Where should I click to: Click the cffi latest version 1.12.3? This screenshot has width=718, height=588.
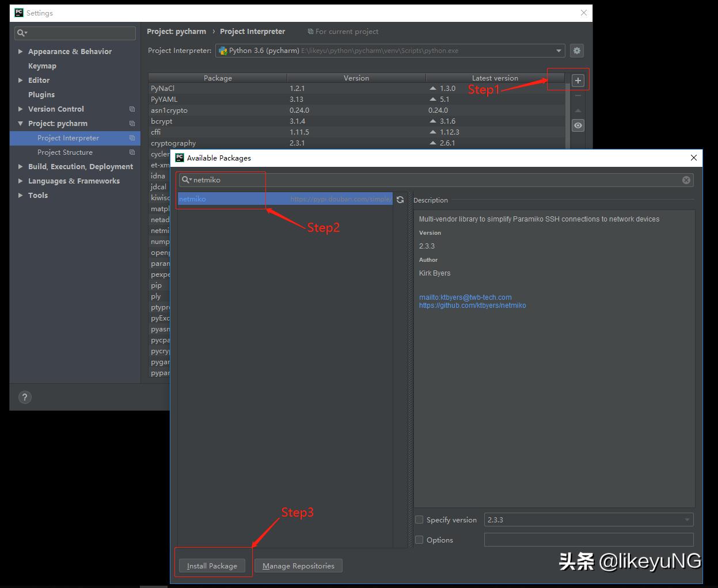click(x=450, y=132)
